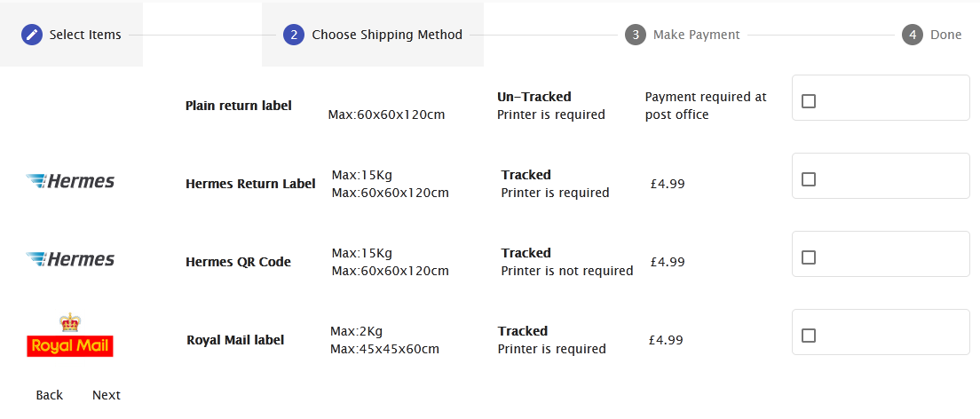Click the Back button
The width and height of the screenshot is (980, 419).
click(50, 395)
